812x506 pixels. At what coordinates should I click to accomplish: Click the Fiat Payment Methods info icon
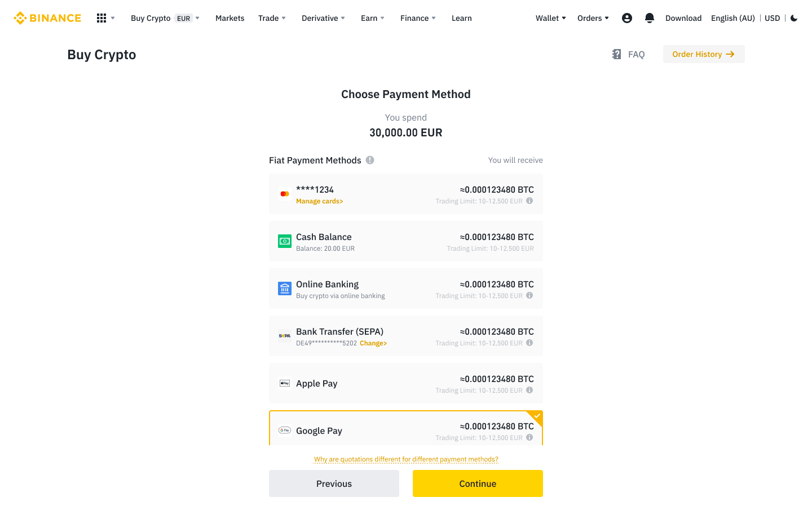pos(370,160)
